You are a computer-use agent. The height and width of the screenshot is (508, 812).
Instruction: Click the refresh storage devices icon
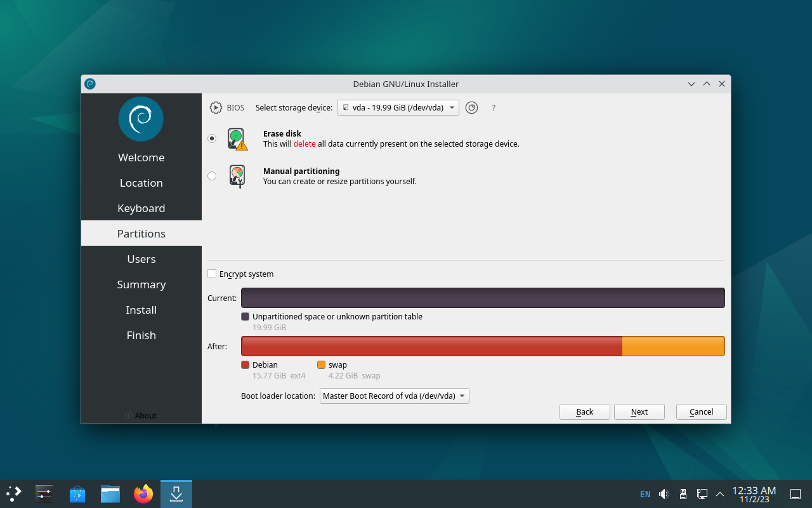tap(471, 107)
